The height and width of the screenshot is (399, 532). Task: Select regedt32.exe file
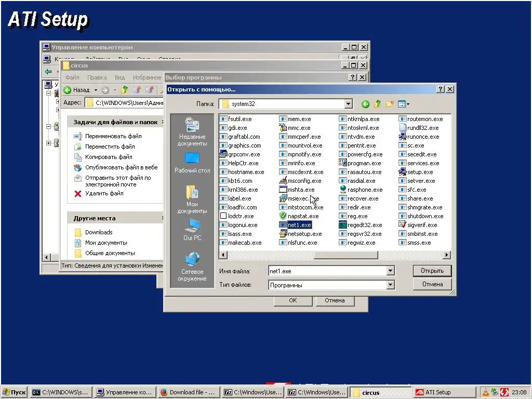361,225
